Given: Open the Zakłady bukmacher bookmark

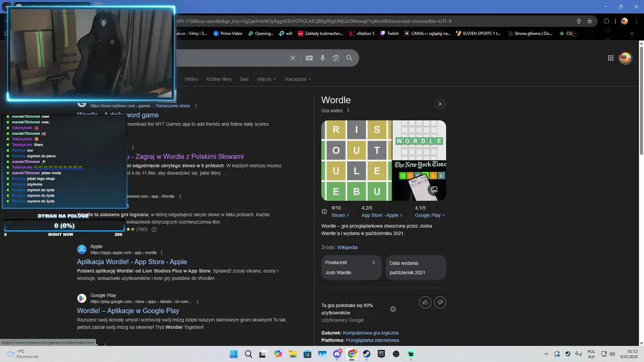Looking at the screenshot, I should click(x=320, y=34).
